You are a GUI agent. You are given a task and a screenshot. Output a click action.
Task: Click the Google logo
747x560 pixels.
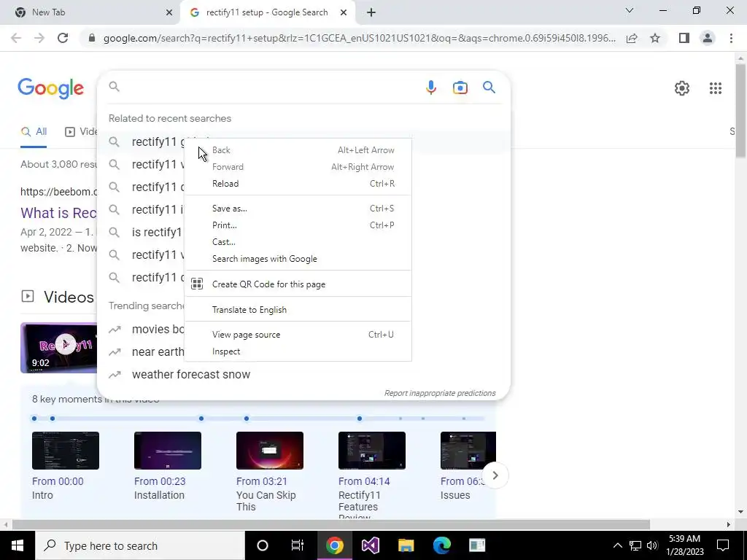[x=50, y=89]
